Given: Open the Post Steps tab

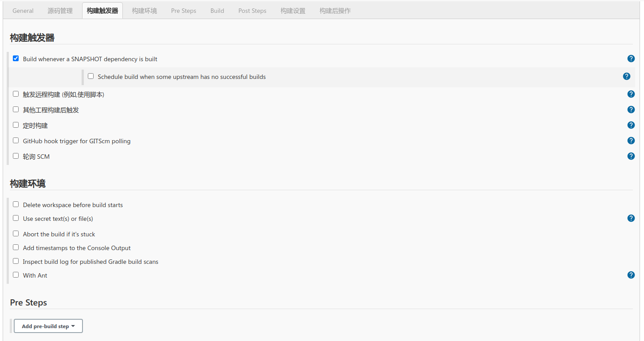Looking at the screenshot, I should pyautogui.click(x=252, y=11).
